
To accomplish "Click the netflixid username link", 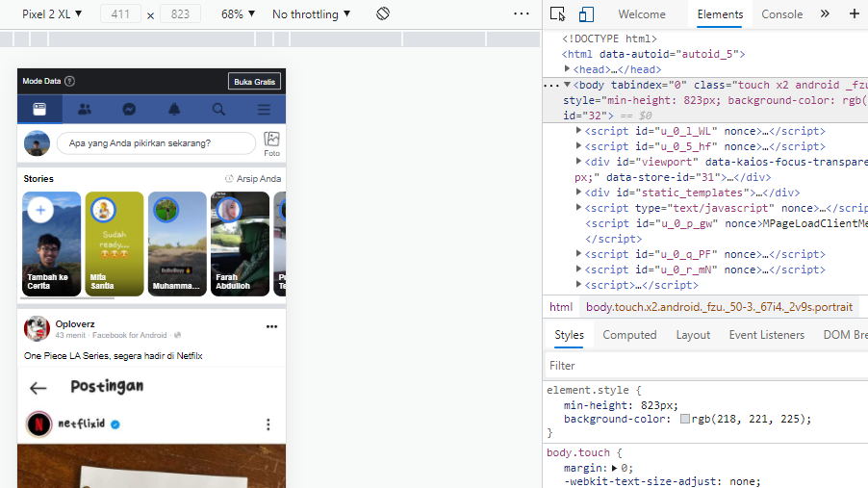I will coord(82,424).
